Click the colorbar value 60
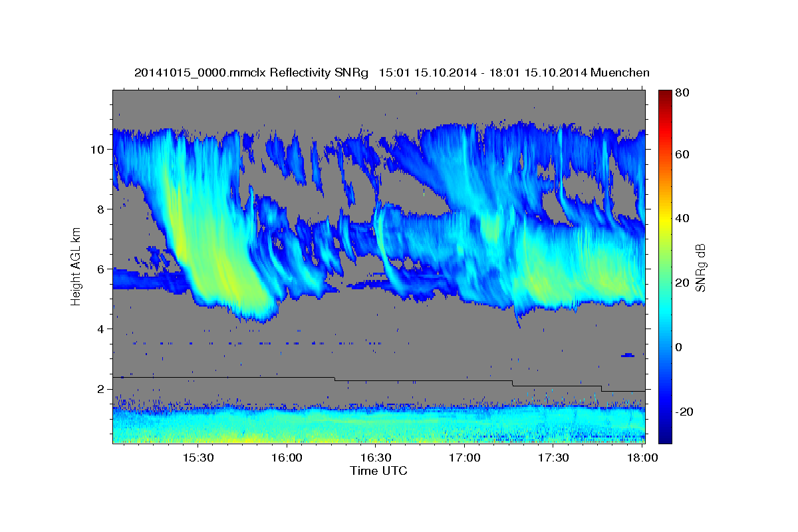798x532 pixels. point(682,154)
